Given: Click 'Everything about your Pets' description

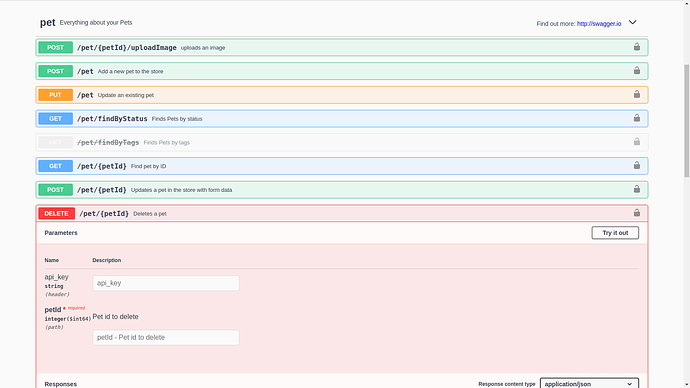Looking at the screenshot, I should coord(96,22).
